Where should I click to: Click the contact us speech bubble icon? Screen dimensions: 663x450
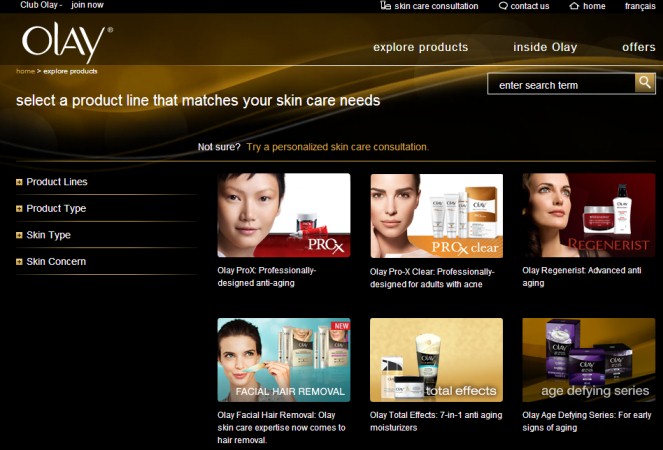503,6
